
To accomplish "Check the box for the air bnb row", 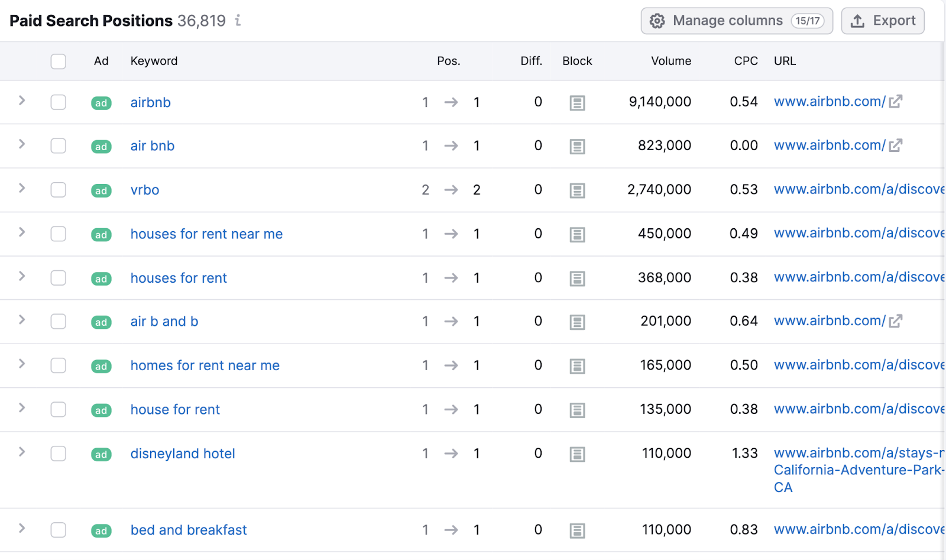I will tap(59, 145).
